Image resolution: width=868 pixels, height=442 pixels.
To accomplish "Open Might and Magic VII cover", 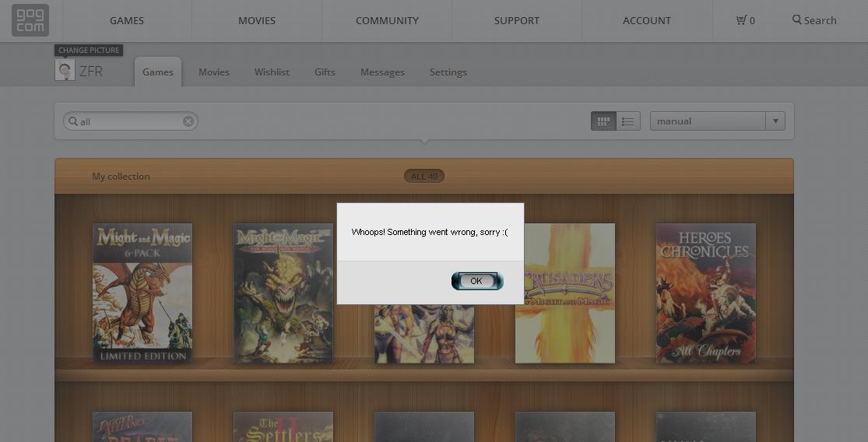I will [283, 293].
